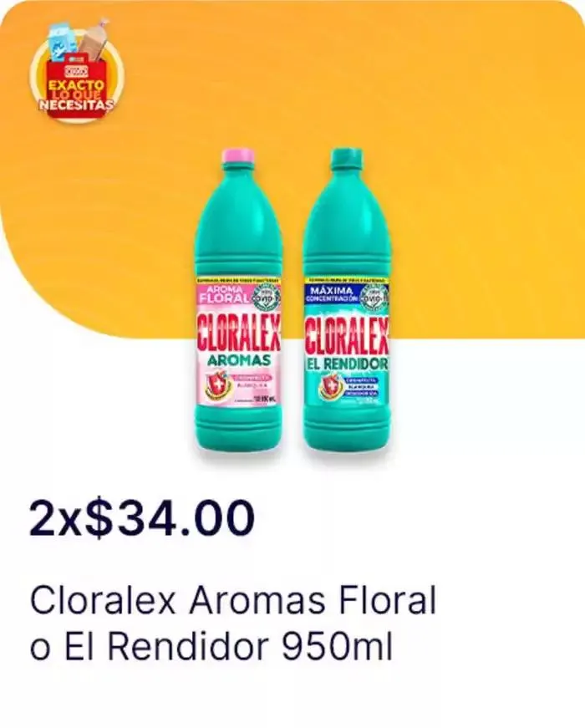Click the COVID seal on El Rendidor label
Screen dimensions: 585x728
point(374,297)
